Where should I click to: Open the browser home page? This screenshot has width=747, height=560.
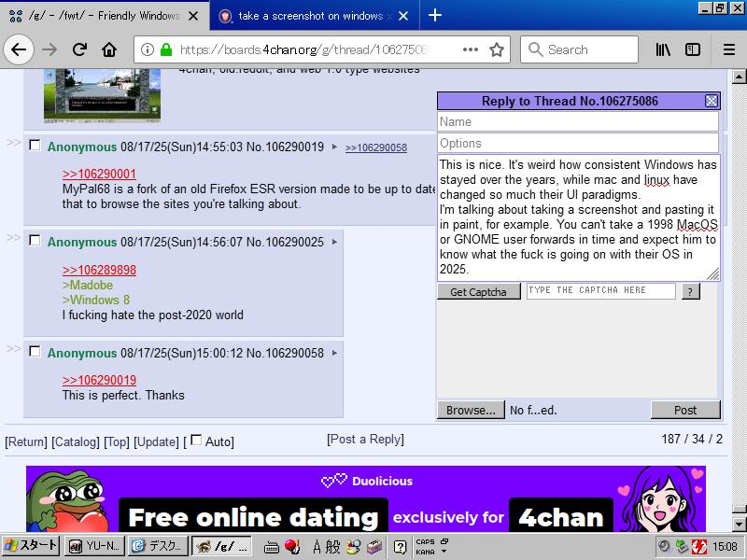[x=109, y=49]
